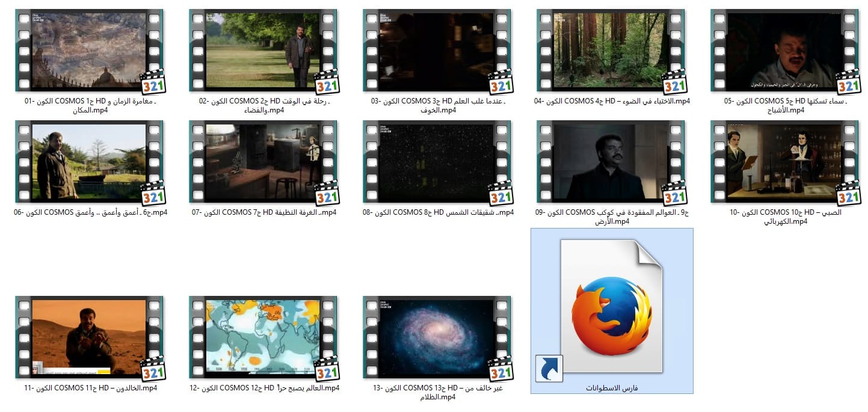Screen dimensions: 868x412
Task: Click the COSMOS episode 09 video thumbnail
Action: (612, 162)
